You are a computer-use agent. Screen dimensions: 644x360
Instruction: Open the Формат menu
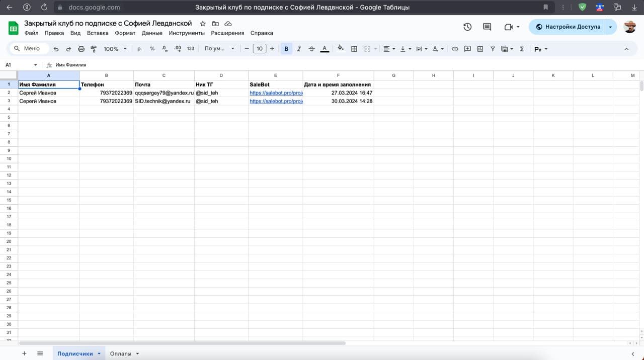coord(125,33)
